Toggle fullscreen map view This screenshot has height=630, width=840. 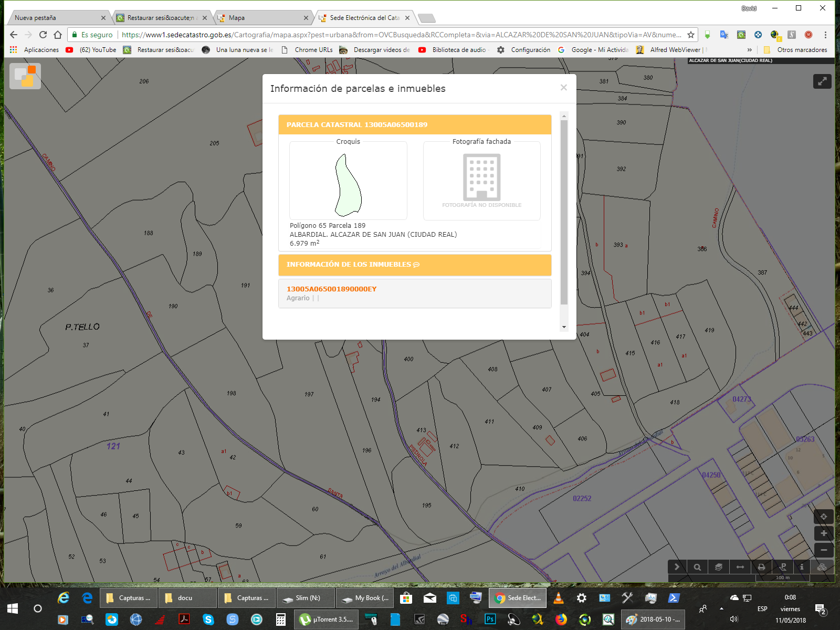(822, 81)
